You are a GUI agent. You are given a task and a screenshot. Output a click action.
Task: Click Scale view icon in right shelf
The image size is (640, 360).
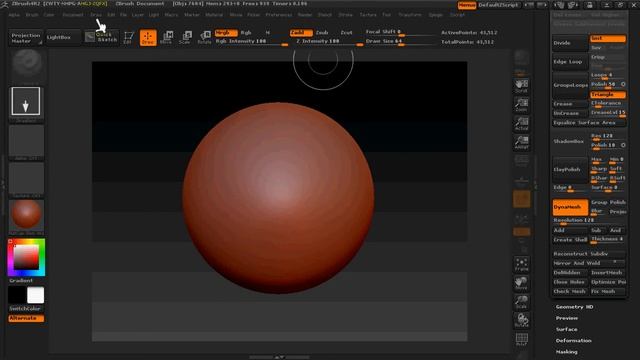[x=521, y=302]
